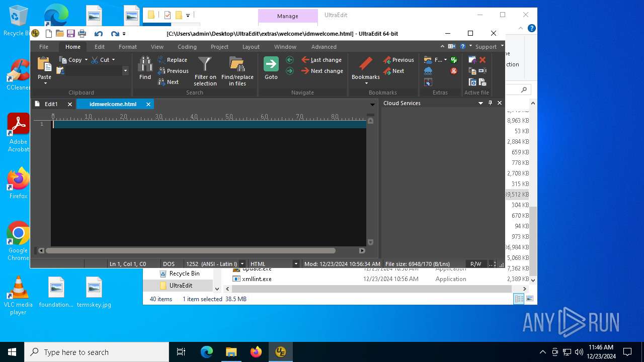Switch to the Format ribbon tab
This screenshot has height=362, width=644.
point(128,47)
